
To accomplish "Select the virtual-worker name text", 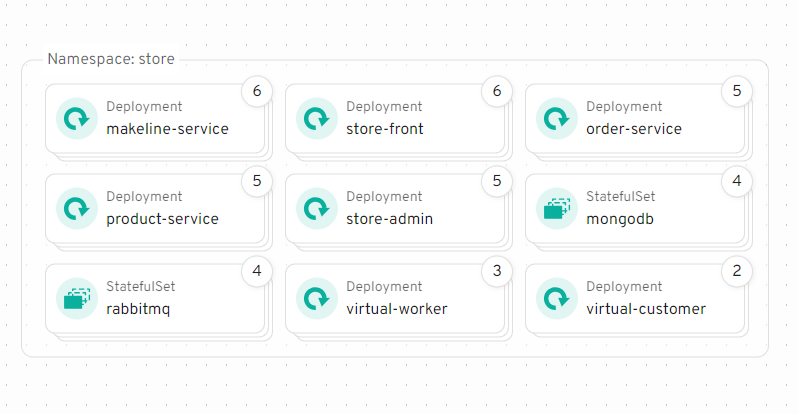I will (x=396, y=309).
